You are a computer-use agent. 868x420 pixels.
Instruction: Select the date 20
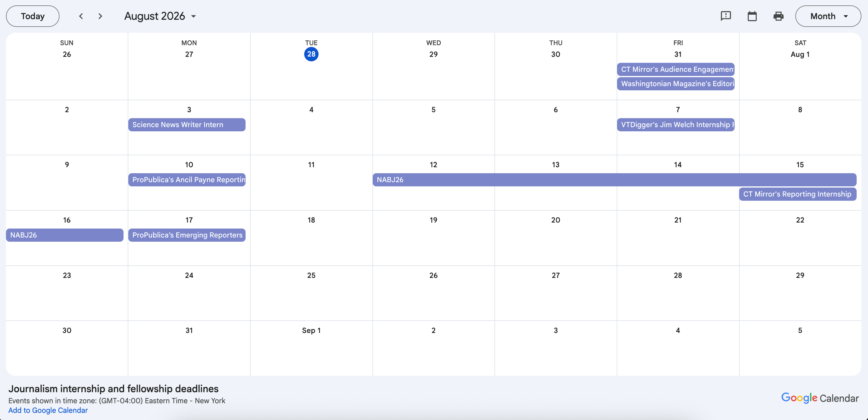coord(556,220)
